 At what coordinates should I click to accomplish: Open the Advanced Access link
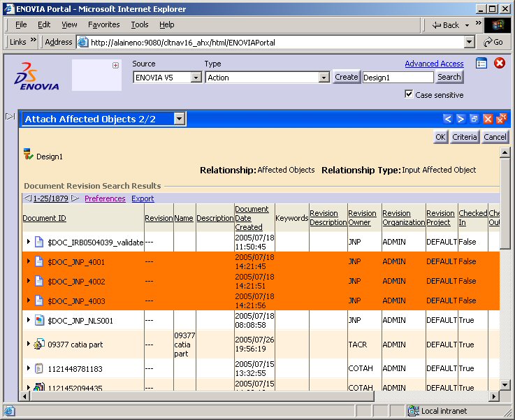434,64
